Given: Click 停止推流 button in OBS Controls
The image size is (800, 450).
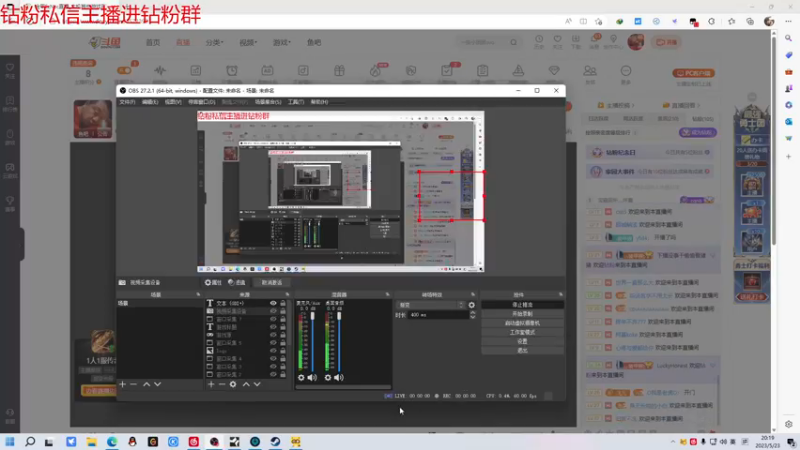Looking at the screenshot, I should point(522,305).
